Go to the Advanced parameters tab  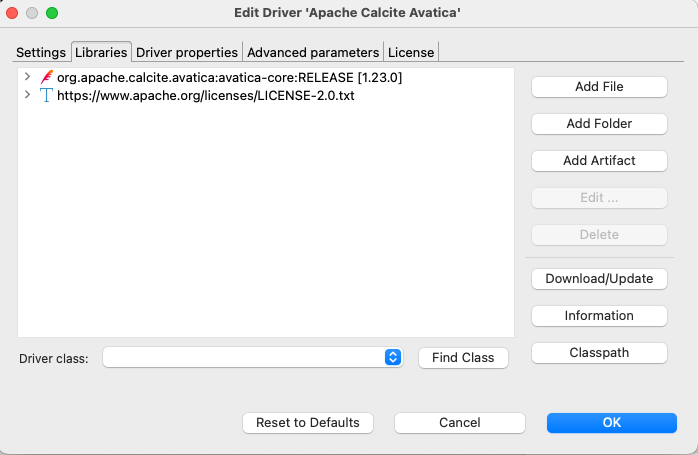pos(313,52)
